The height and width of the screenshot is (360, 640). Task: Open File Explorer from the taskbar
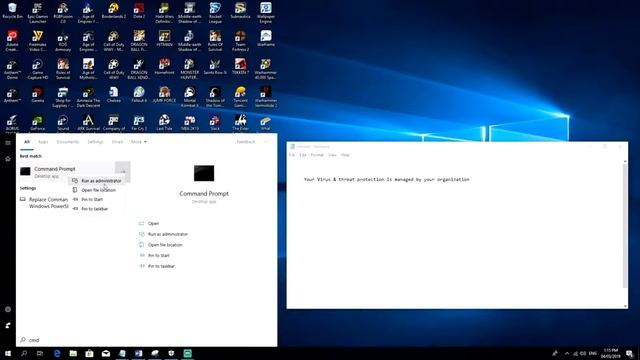73,353
